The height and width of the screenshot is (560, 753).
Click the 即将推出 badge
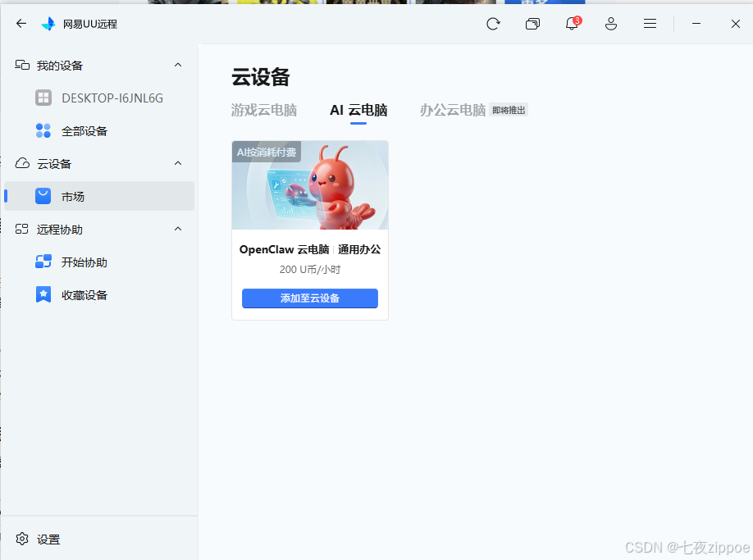tap(509, 111)
